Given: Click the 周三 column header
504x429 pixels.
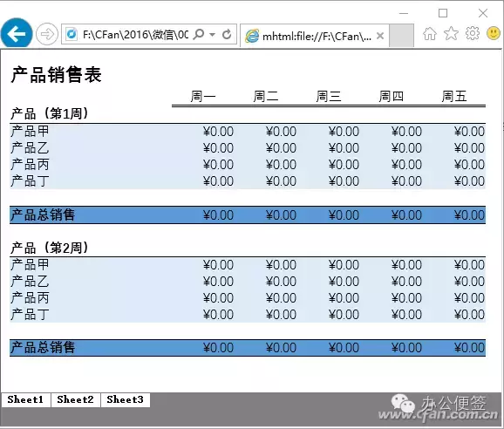Looking at the screenshot, I should click(329, 96).
